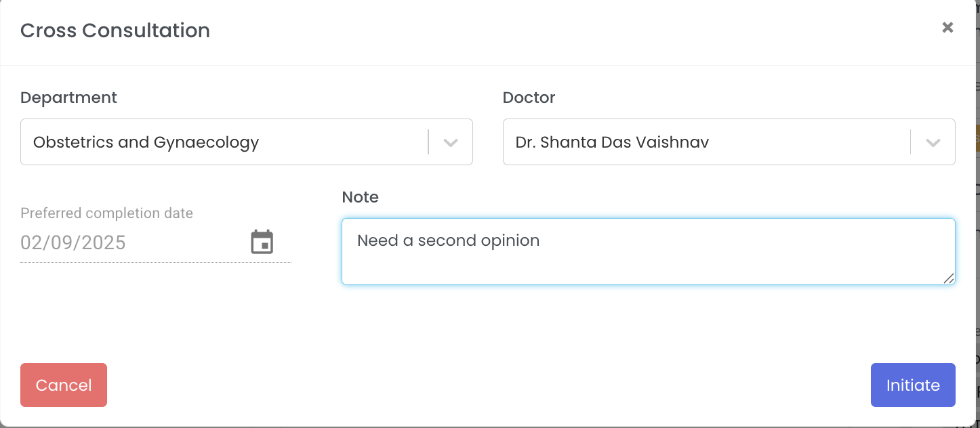Click the divider line in Doctor dropdown
The height and width of the screenshot is (428, 980).
(911, 142)
